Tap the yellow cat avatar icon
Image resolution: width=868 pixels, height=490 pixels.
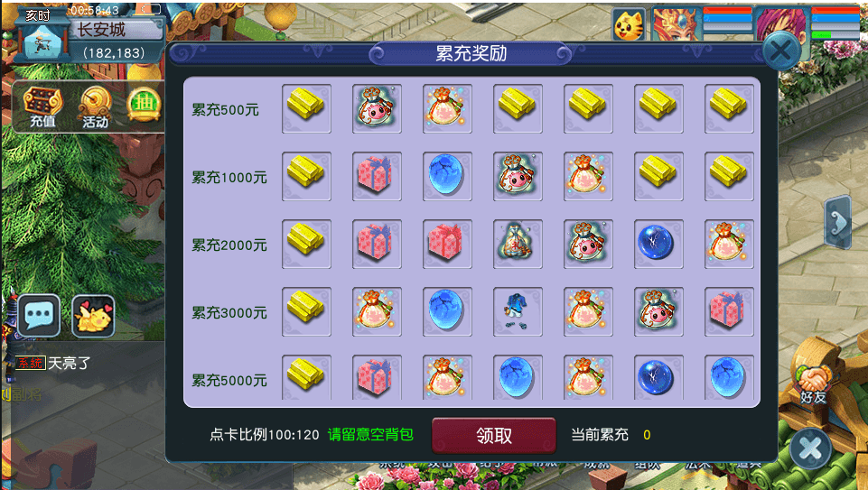[x=629, y=25]
